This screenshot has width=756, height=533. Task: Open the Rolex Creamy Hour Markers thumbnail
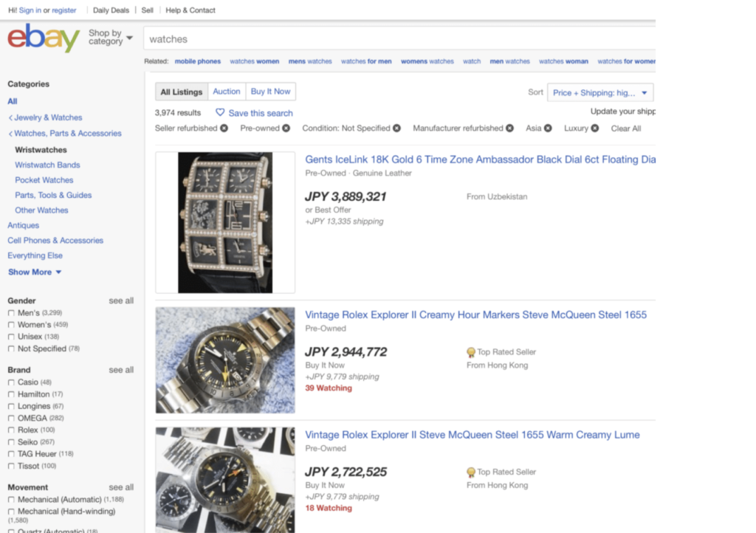pos(225,360)
